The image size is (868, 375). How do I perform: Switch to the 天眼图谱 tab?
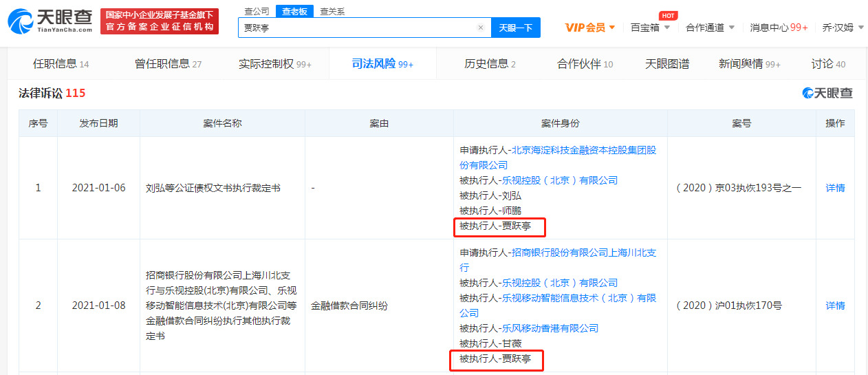667,64
